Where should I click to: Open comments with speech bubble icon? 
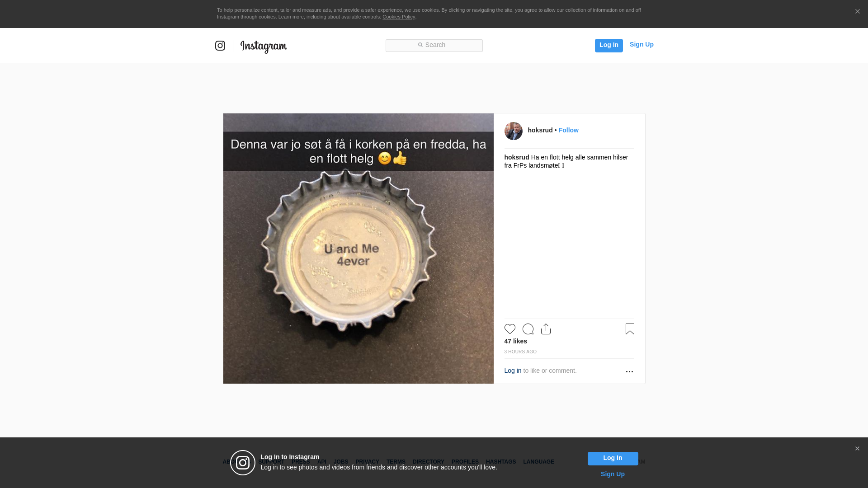point(528,329)
